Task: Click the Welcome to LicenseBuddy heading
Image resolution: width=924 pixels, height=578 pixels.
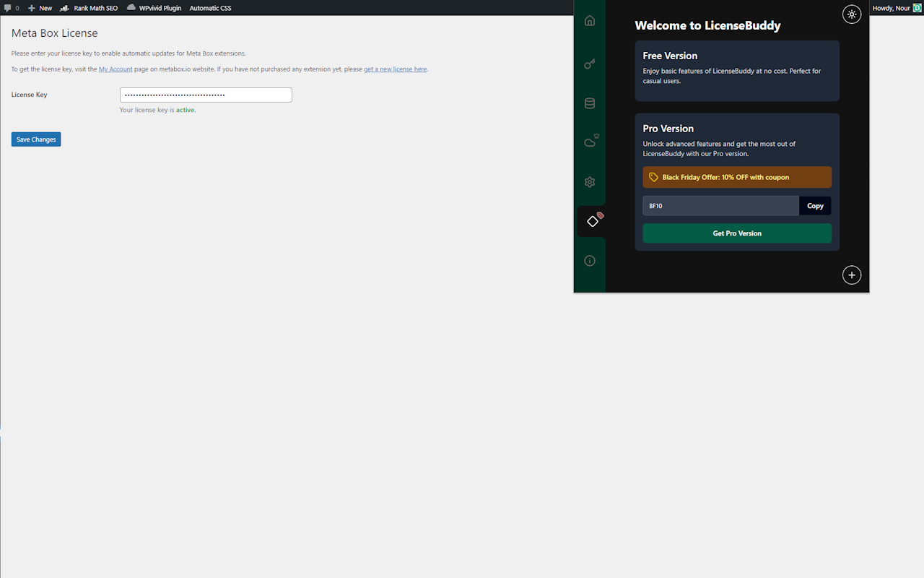Action: [x=707, y=25]
